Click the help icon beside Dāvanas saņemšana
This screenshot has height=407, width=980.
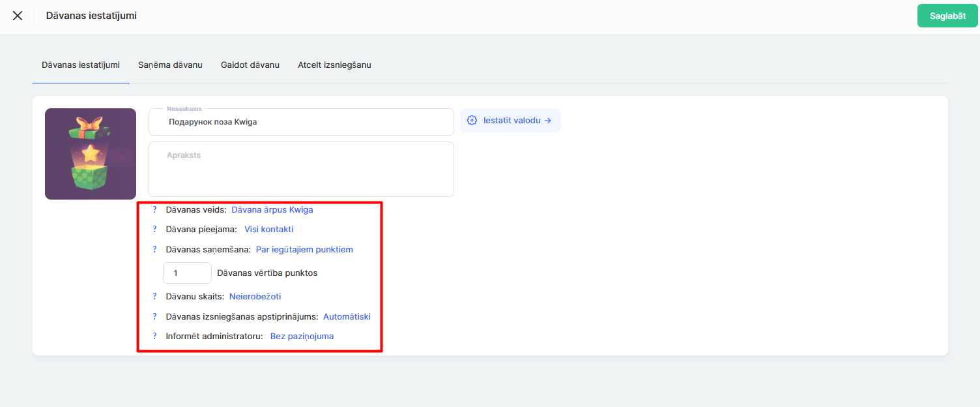point(154,249)
